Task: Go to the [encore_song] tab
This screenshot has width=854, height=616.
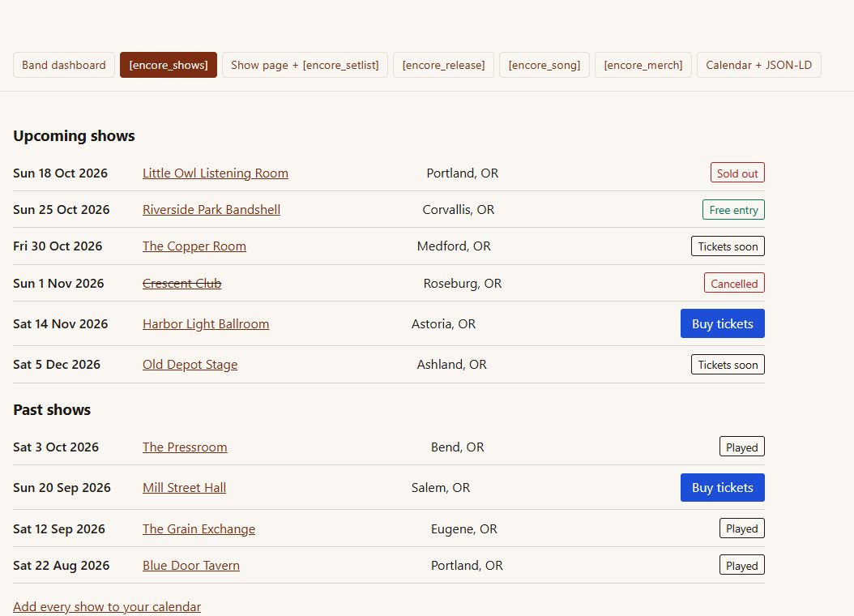Action: tap(544, 65)
